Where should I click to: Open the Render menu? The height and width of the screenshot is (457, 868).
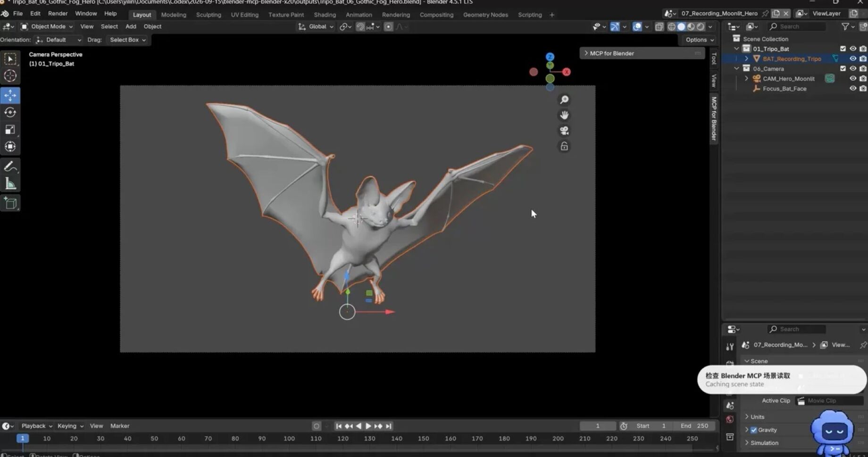(x=58, y=14)
